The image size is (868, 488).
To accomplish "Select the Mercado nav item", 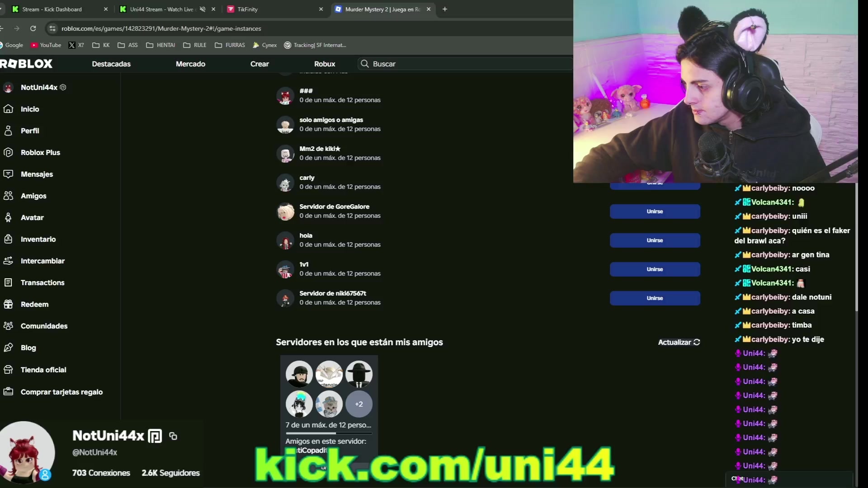I will pyautogui.click(x=190, y=64).
